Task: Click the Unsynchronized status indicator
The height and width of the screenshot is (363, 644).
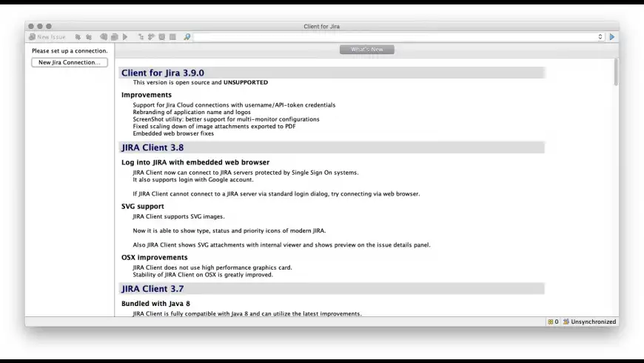Action: pyautogui.click(x=589, y=322)
